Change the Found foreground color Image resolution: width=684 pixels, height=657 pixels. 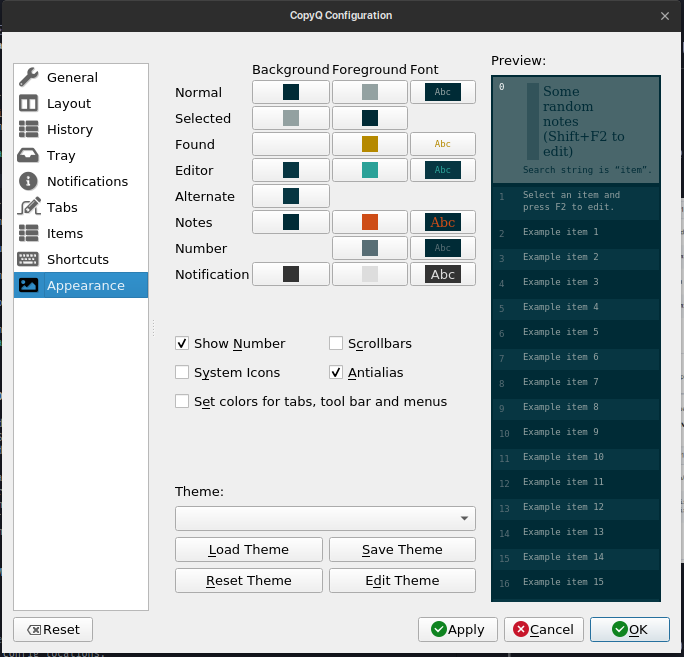click(x=370, y=144)
